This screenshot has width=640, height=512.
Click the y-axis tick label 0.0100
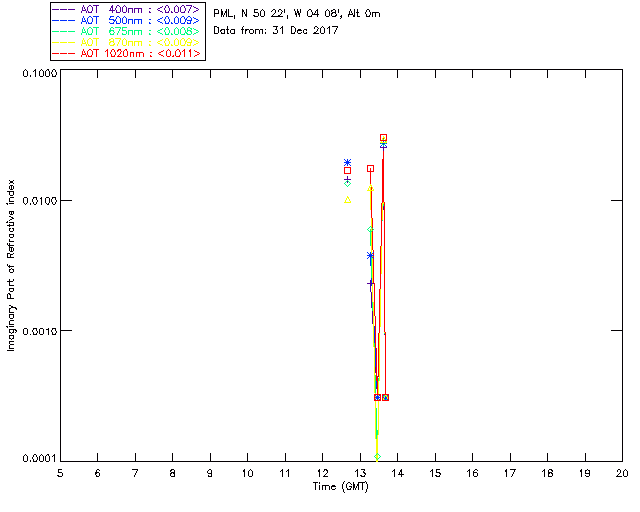click(39, 201)
